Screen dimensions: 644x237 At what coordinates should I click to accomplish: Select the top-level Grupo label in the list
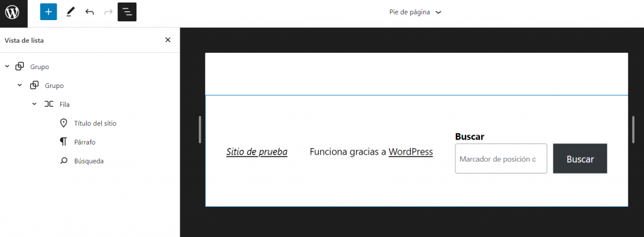(x=40, y=67)
